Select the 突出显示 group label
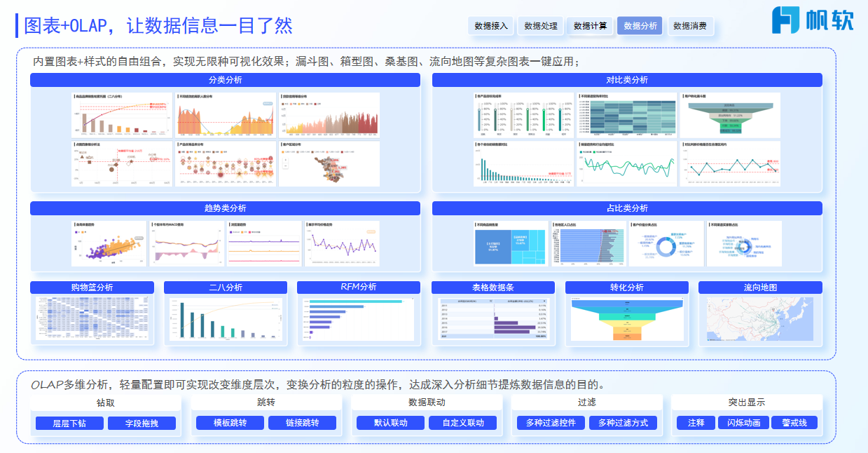Screen dimensions: 868x453 pos(747,403)
